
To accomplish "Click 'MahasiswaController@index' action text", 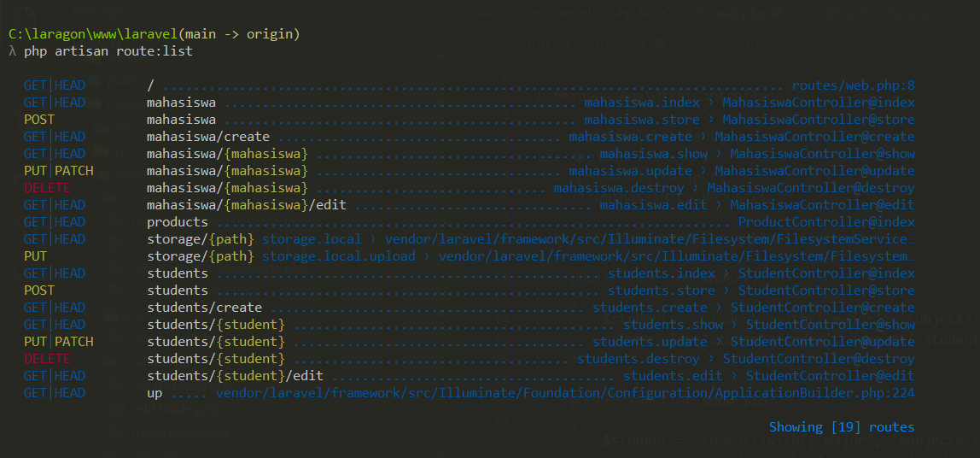I will (x=820, y=103).
